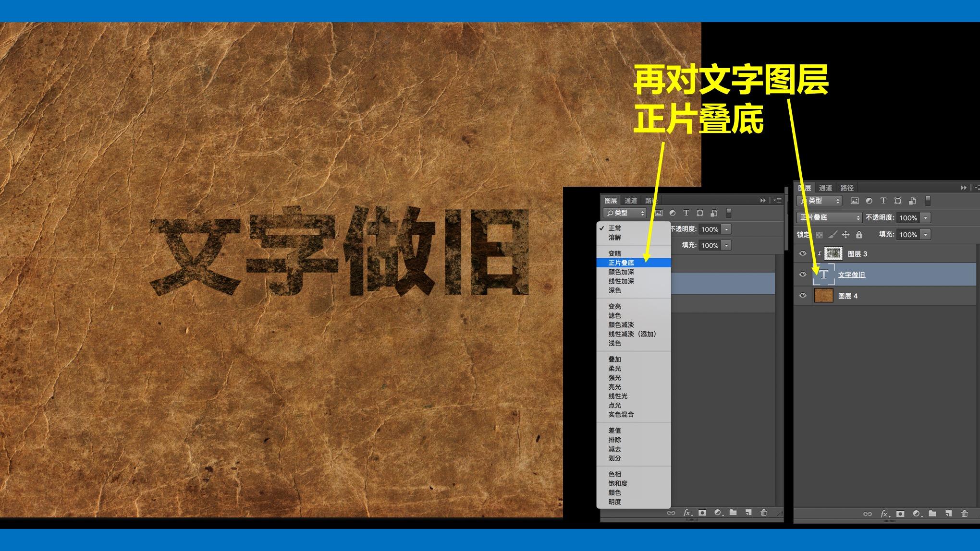
Task: Hide the 图层 3 layer via eye icon
Action: click(802, 253)
